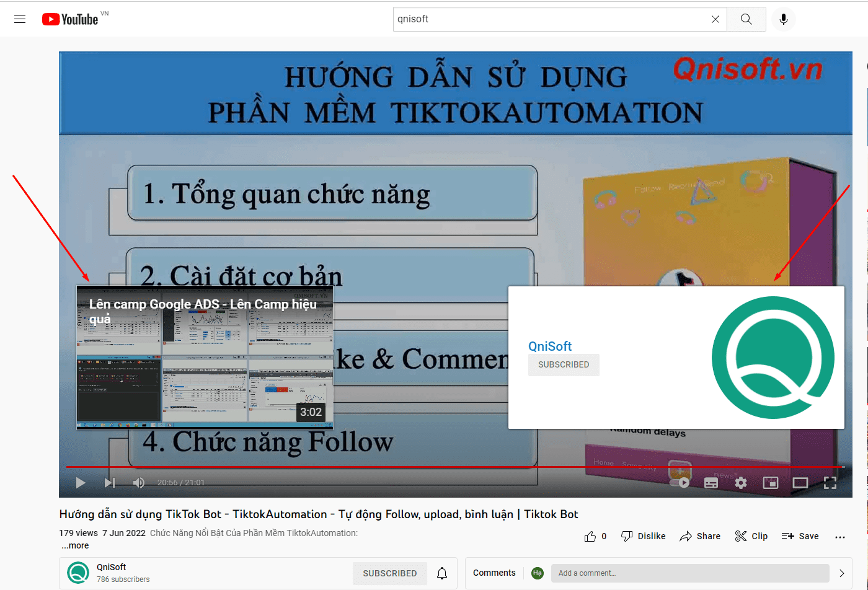Save the video to a playlist
This screenshot has height=590, width=868.
[800, 536]
